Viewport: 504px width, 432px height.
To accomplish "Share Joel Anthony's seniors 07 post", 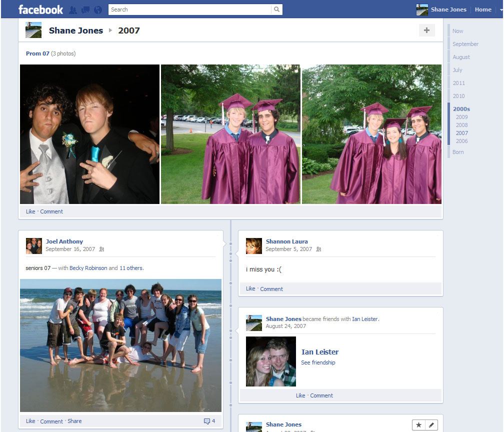I will point(74,421).
